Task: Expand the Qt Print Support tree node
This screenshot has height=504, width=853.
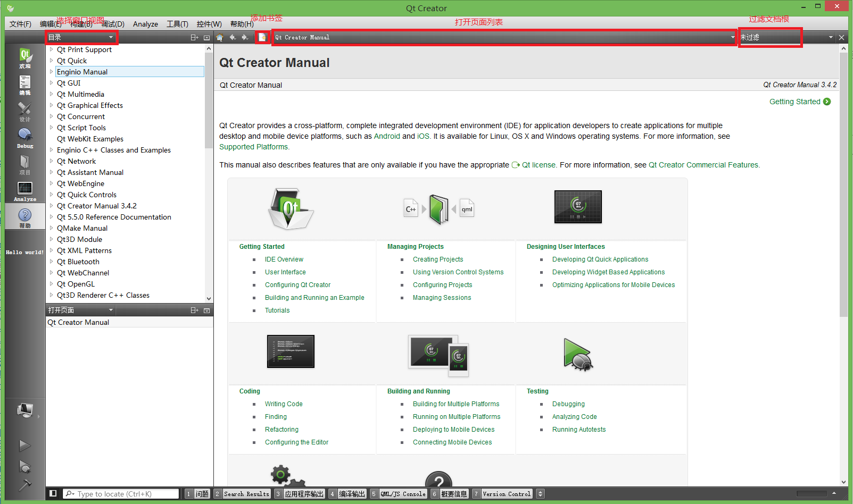Action: click(51, 49)
